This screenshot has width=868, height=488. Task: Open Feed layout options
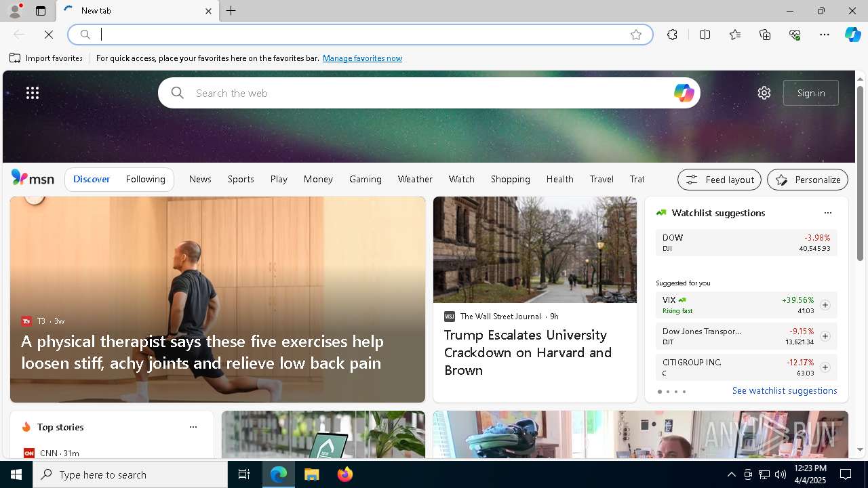pos(719,180)
